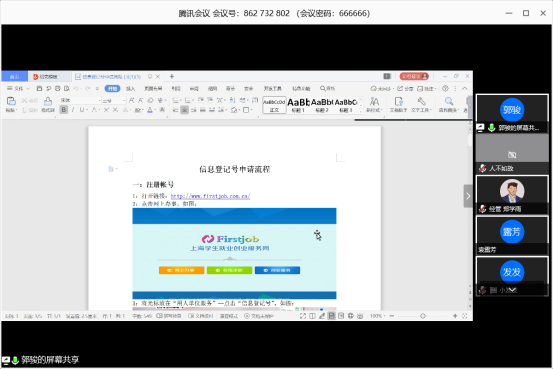This screenshot has width=553, height=369.
Task: Toggle Underline formatting button
Action: [x=82, y=110]
